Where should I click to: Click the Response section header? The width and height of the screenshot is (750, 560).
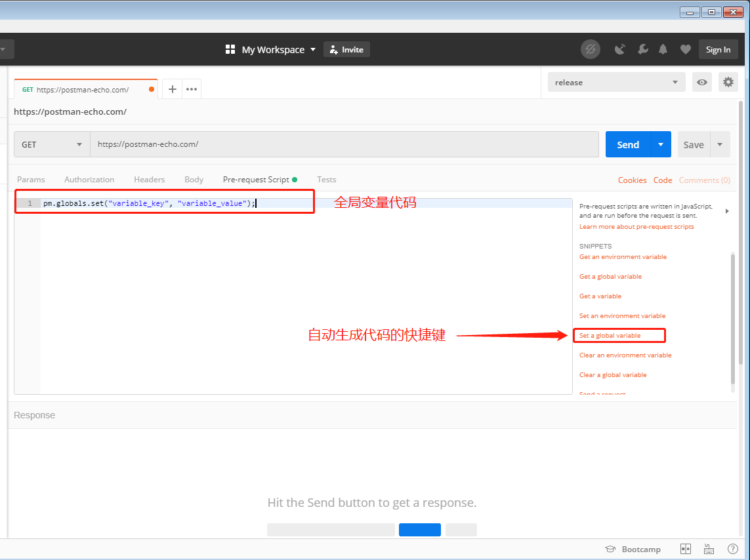pos(34,415)
